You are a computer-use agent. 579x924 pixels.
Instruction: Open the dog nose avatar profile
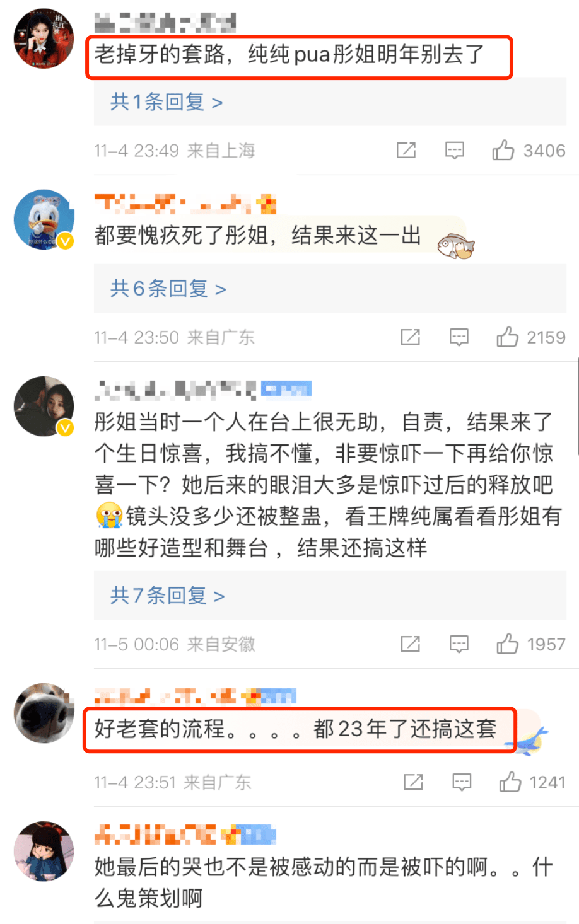[x=44, y=713]
